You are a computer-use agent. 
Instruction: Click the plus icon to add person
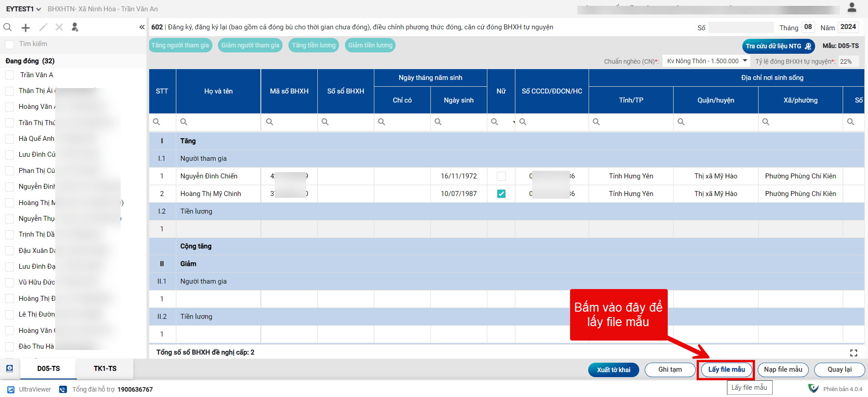(x=26, y=28)
